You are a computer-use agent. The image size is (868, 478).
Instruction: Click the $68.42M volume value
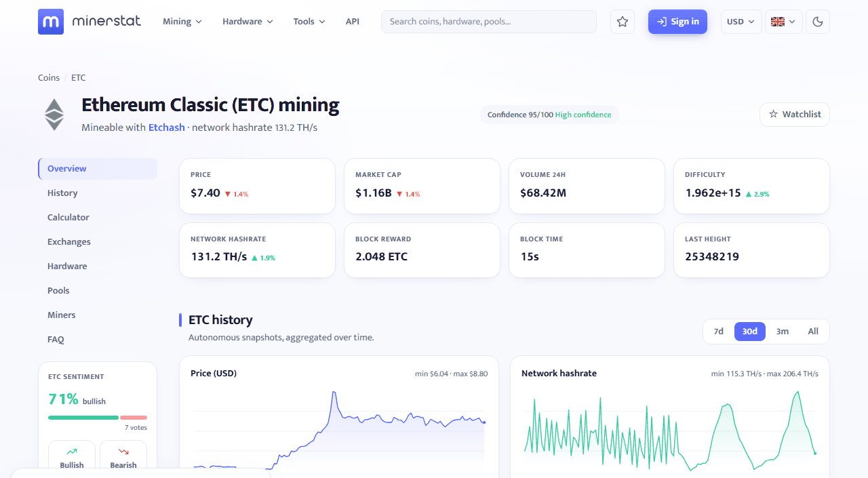click(543, 193)
